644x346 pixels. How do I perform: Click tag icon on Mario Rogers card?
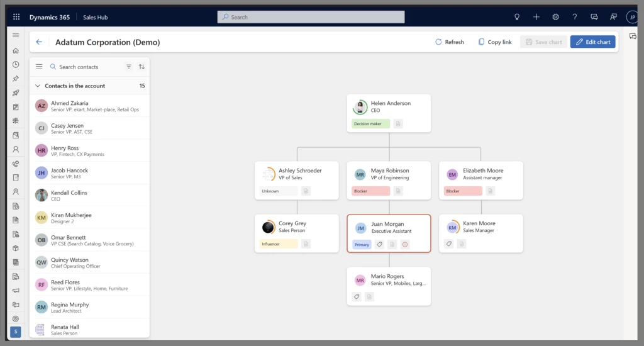pyautogui.click(x=357, y=297)
